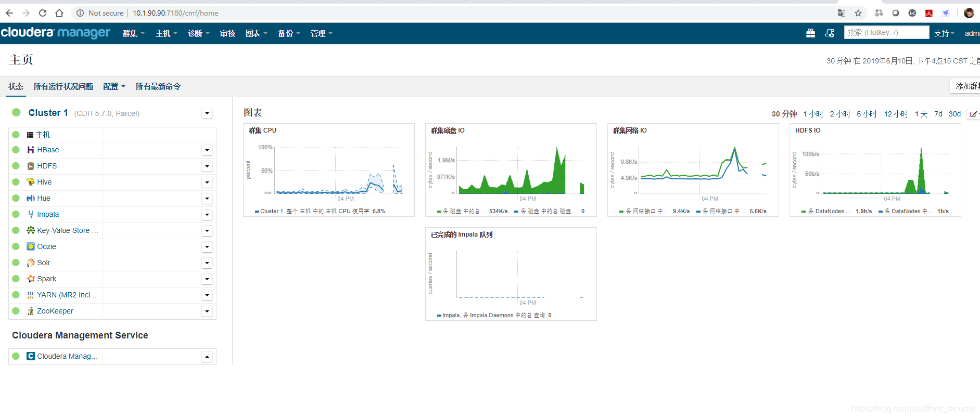
Task: Set time range to 30d
Action: [954, 114]
